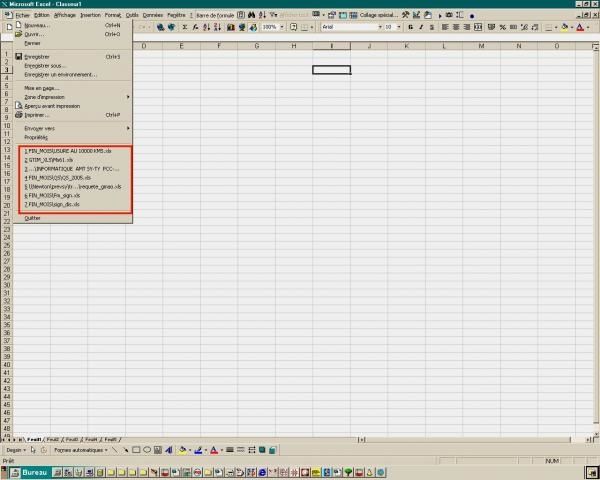Click the decrease decimal icon
Screen dimensions: 600x480
point(535,27)
